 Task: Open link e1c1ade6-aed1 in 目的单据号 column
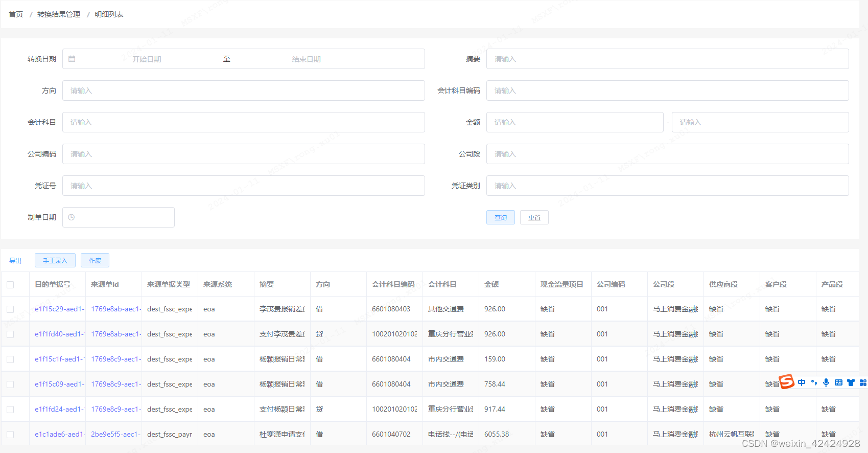[x=59, y=434]
